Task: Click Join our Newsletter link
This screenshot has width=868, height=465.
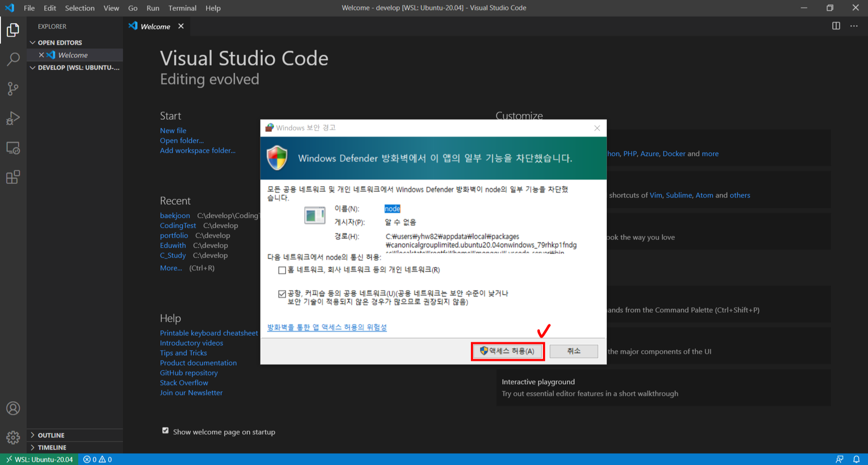Action: (191, 393)
